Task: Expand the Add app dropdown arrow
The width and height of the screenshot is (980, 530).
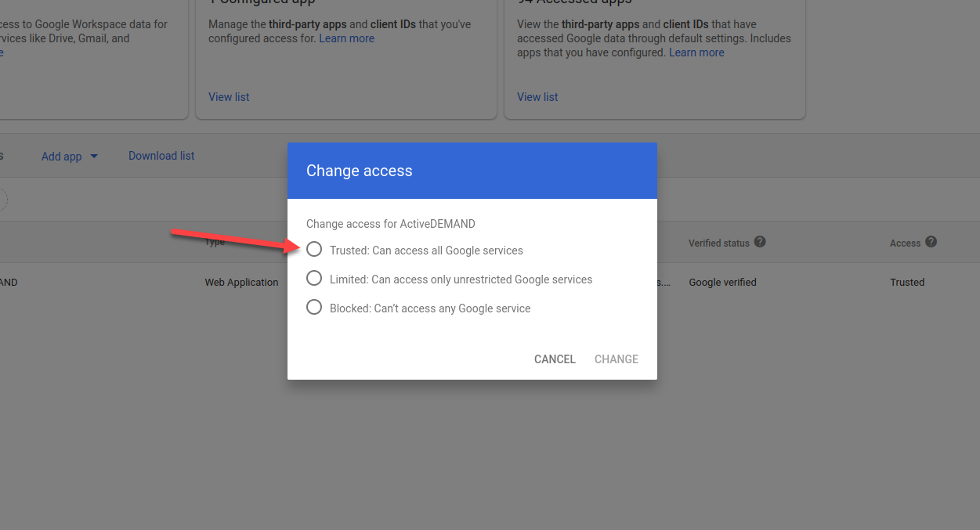Action: click(94, 156)
